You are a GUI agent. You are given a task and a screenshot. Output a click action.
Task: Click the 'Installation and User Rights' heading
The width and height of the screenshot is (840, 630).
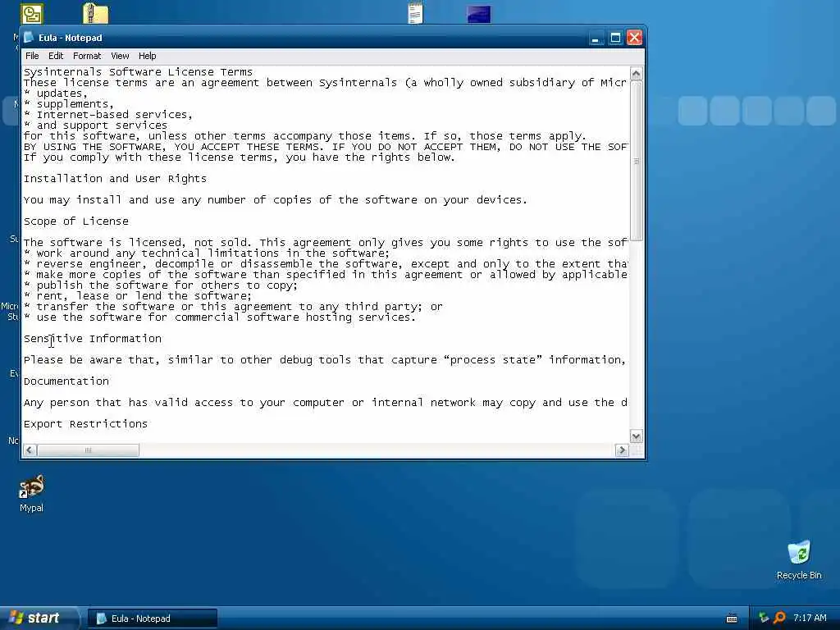[x=115, y=178]
